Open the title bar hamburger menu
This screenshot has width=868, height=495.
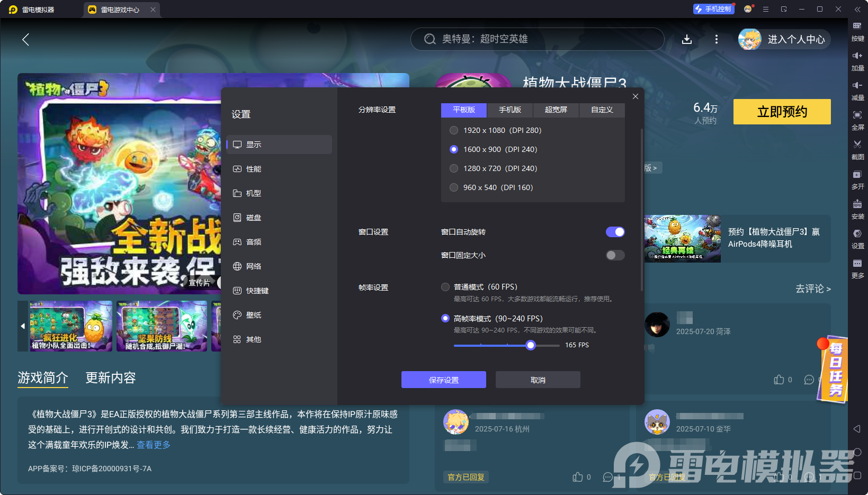[x=766, y=9]
